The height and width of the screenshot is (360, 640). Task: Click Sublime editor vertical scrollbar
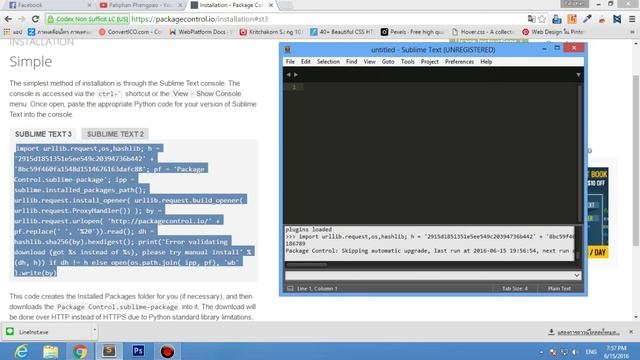click(580, 153)
